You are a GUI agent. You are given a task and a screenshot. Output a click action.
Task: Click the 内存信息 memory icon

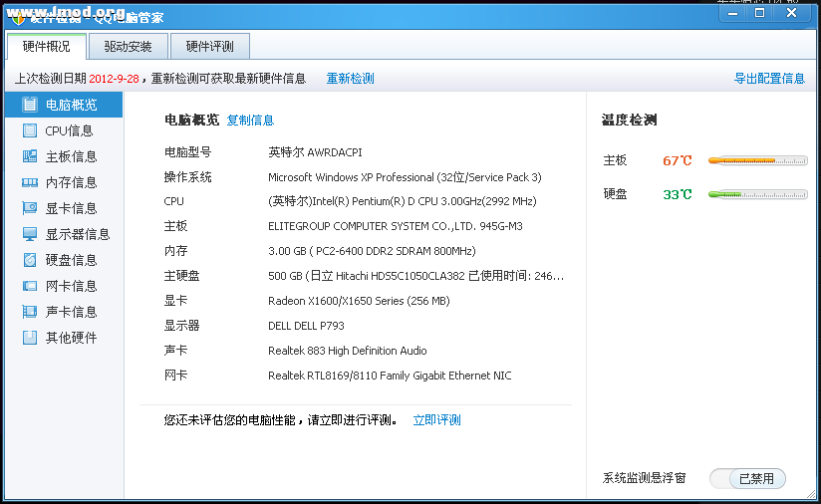tap(30, 182)
